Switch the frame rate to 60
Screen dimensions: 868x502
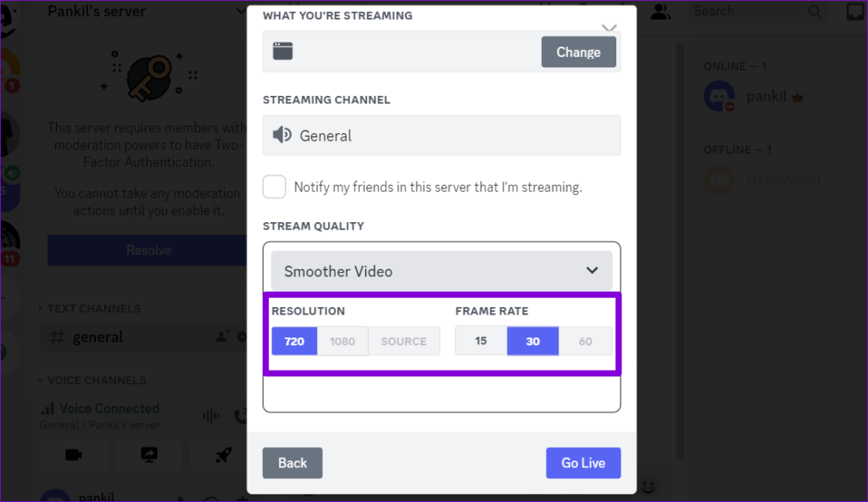click(585, 340)
